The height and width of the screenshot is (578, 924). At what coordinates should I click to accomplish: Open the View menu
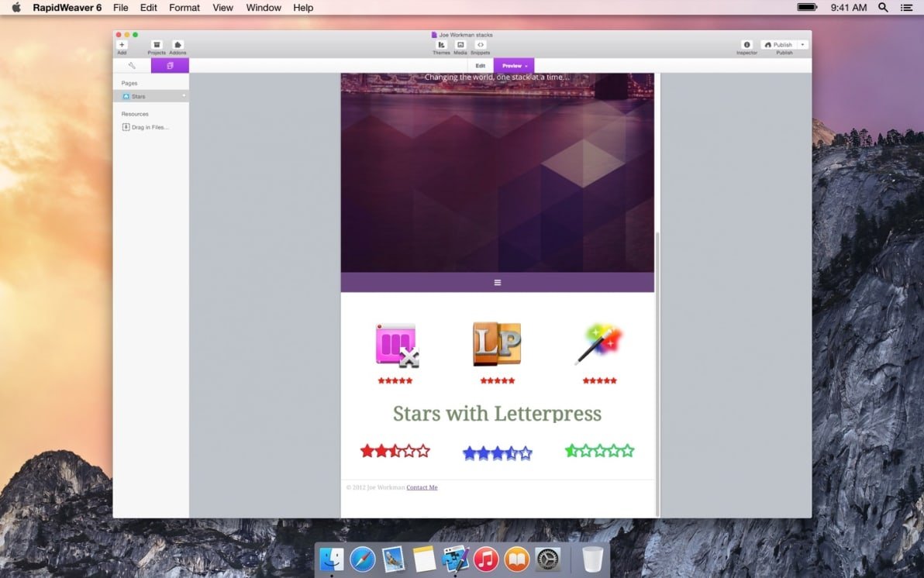point(222,8)
